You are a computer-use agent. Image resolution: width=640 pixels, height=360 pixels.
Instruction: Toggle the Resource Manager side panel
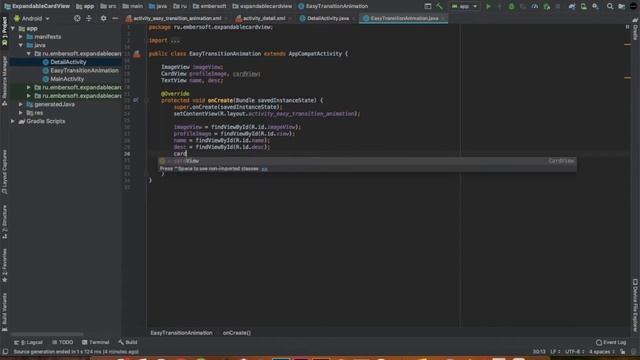point(4,81)
